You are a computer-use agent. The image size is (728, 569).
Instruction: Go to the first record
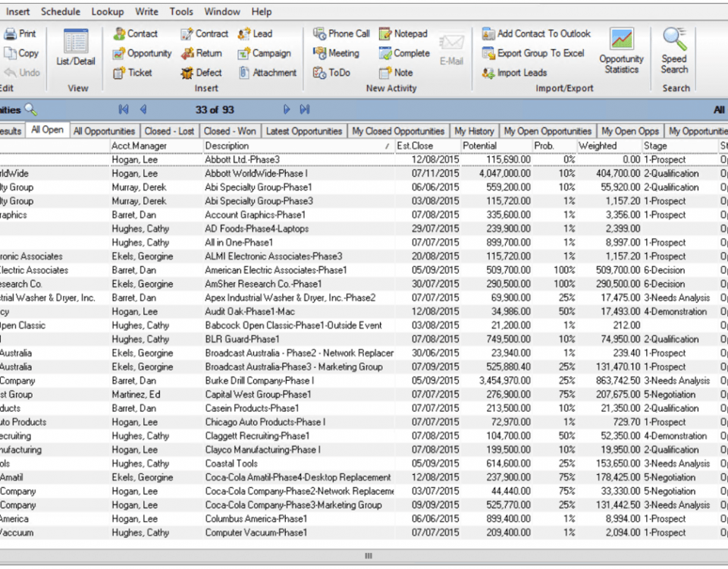(x=124, y=109)
